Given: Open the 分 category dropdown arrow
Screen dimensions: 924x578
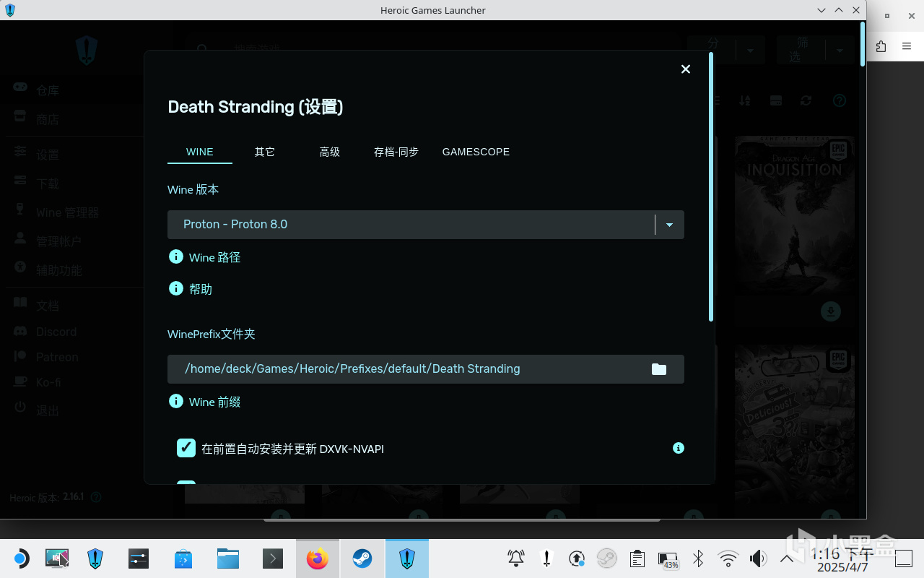Looking at the screenshot, I should pos(751,51).
